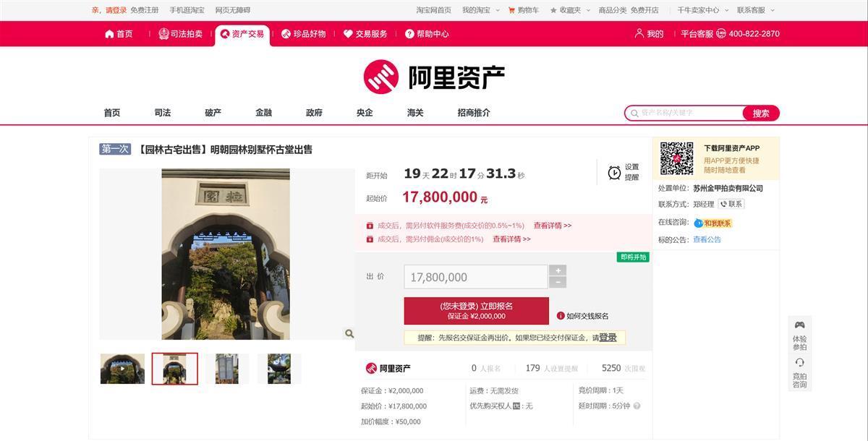Click the main property photo

[226, 254]
